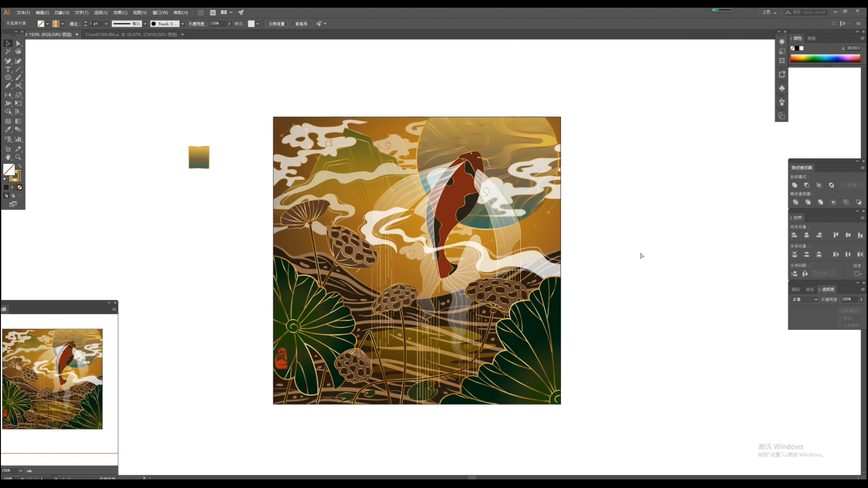Open blending mode Normal dropdown

(805, 300)
